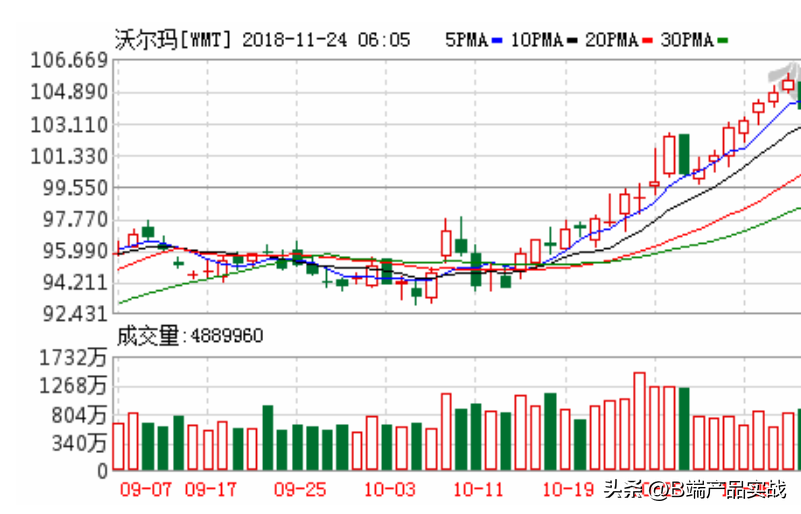The height and width of the screenshot is (514, 801).
Task: Click the 2018-11-24 06:05 timestamp
Action: pyautogui.click(x=326, y=40)
